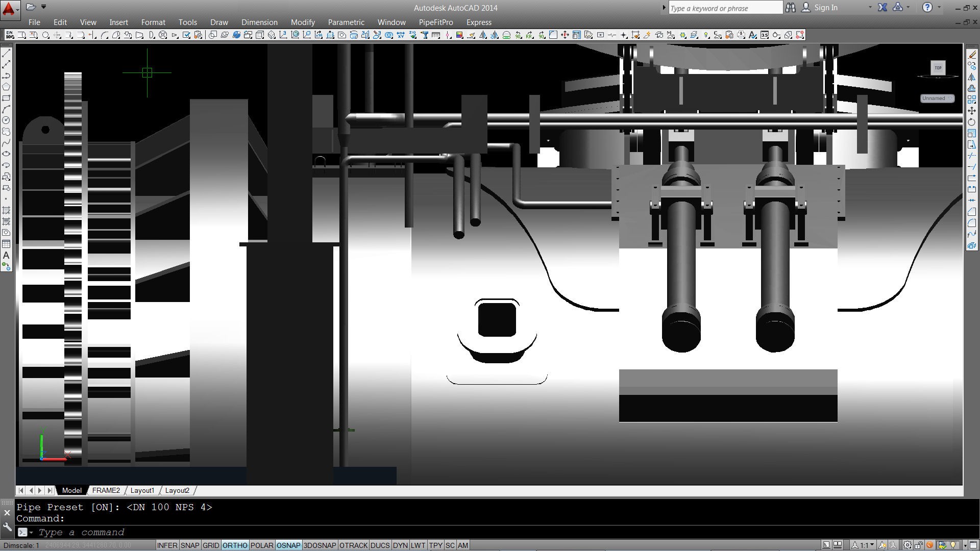The width and height of the screenshot is (980, 551).
Task: Select the Mirror tool in Modify toolbar
Action: coord(972,77)
